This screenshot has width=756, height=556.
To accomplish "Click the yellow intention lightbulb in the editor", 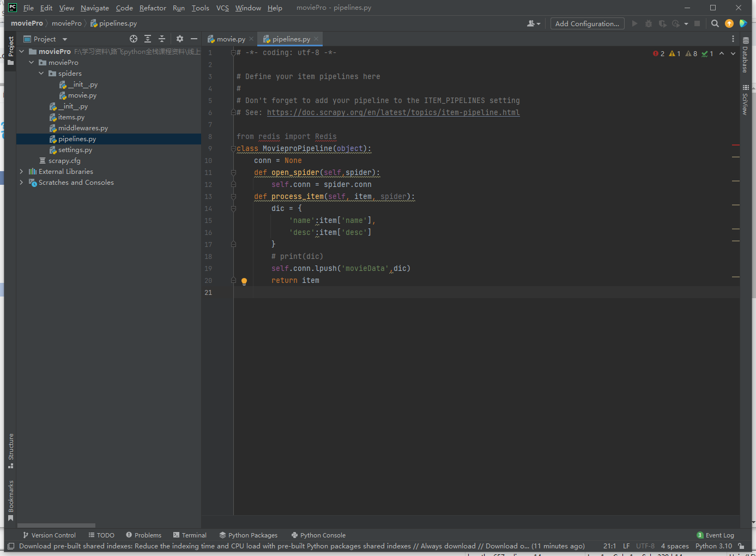I will (244, 281).
